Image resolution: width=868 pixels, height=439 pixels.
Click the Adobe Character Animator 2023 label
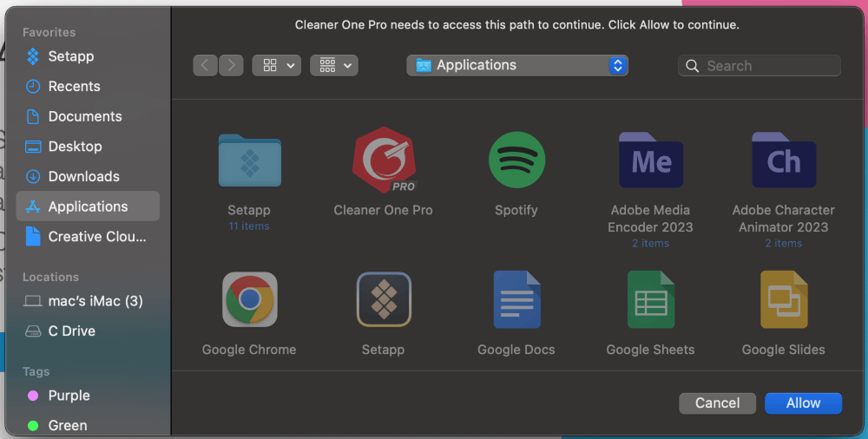coord(783,219)
